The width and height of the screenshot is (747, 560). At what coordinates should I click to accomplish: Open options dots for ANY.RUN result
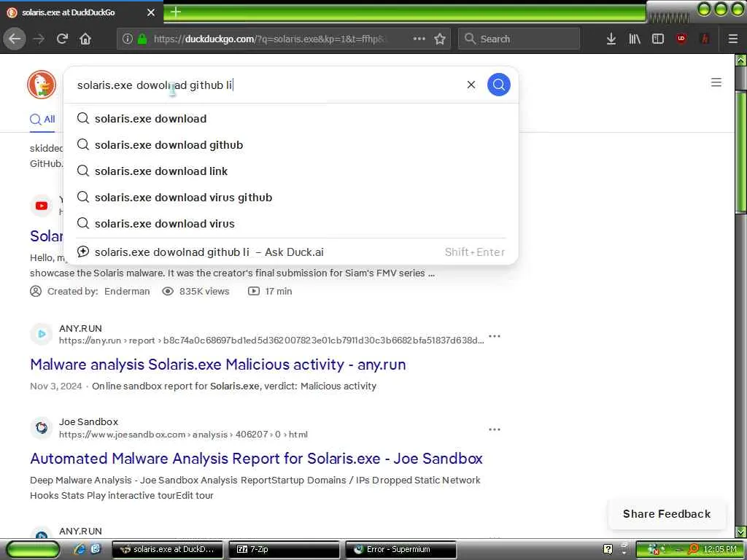coord(495,336)
